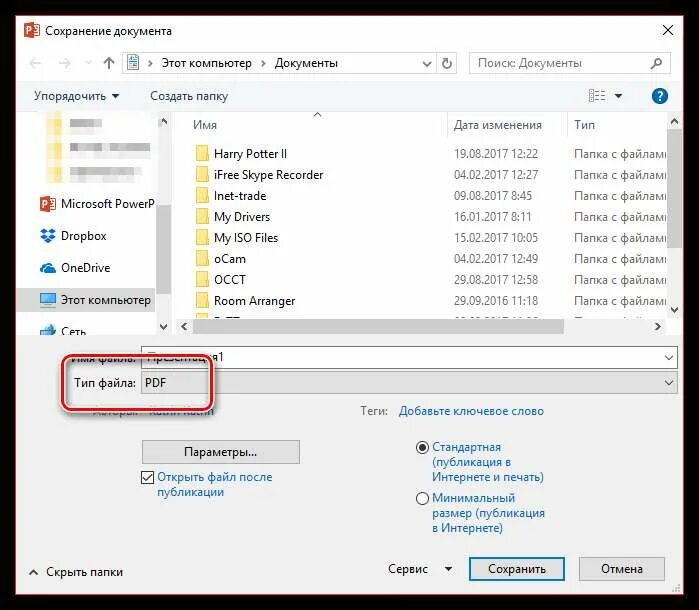This screenshot has height=610, width=699.
Task: Sort by Дата изменения column header
Action: 498,125
